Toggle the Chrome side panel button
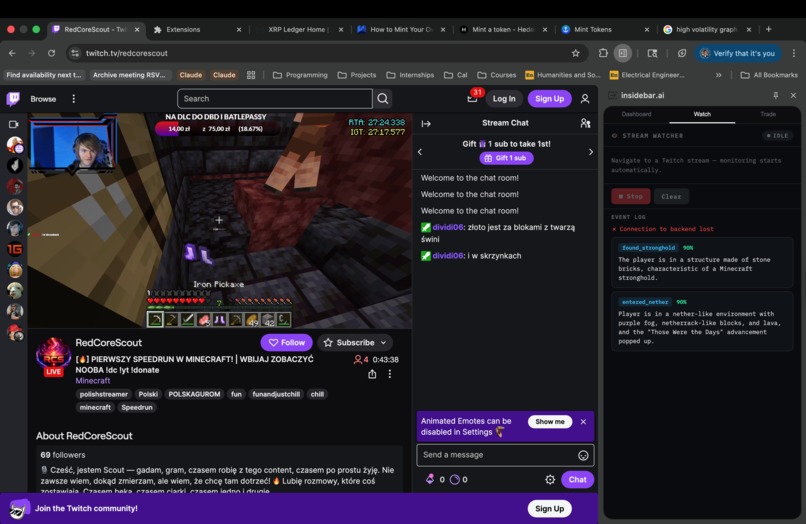Screen dimensions: 806x524 pos(622,53)
